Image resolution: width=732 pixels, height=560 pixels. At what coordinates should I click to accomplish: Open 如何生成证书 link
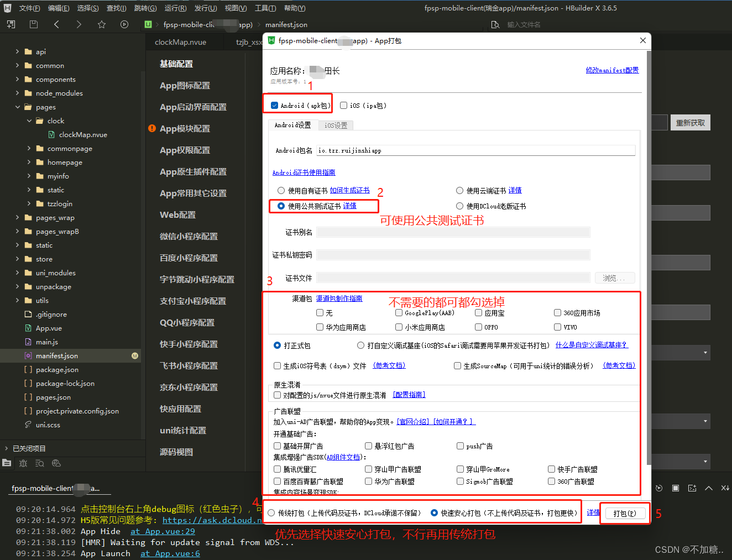pos(349,190)
